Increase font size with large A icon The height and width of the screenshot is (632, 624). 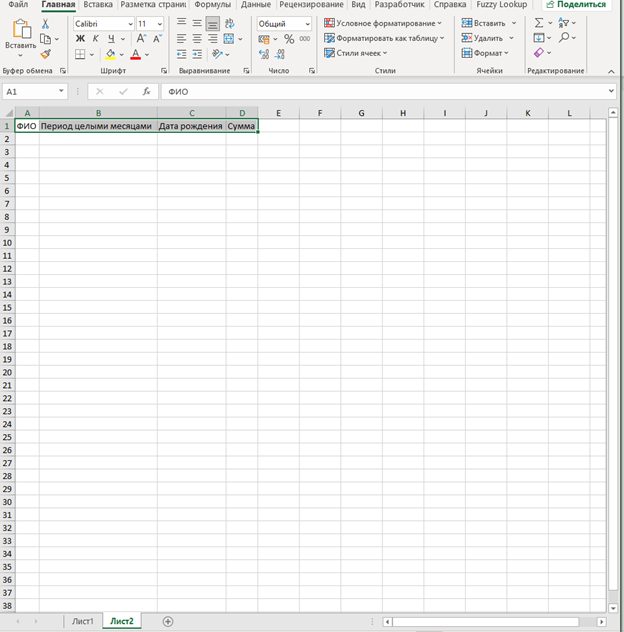click(x=141, y=39)
